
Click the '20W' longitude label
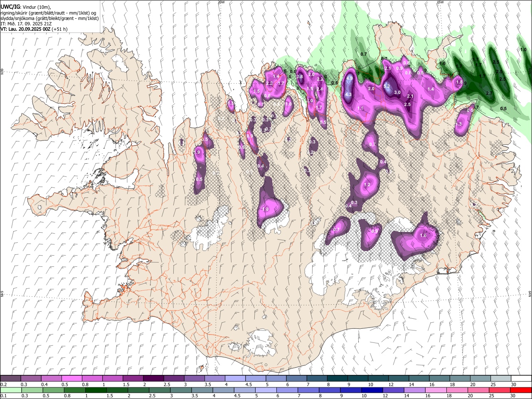pos(221,2)
